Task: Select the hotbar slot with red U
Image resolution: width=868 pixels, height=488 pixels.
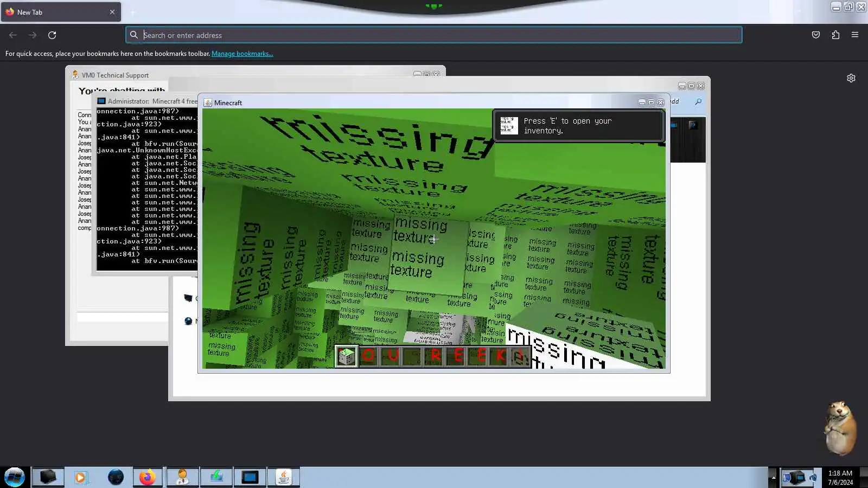Action: [x=391, y=356]
